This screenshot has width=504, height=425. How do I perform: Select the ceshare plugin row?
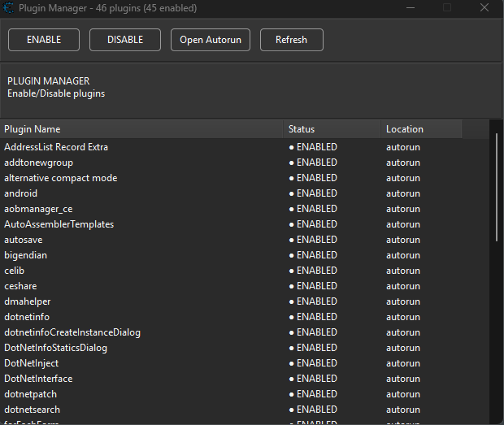click(x=245, y=286)
